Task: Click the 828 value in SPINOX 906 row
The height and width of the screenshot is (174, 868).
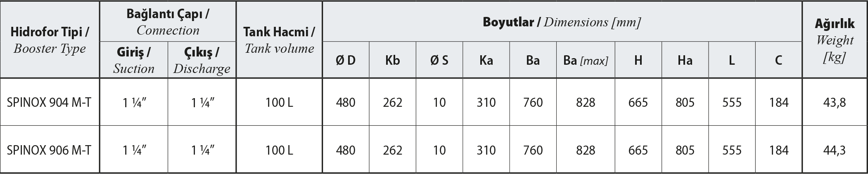Action: point(586,150)
